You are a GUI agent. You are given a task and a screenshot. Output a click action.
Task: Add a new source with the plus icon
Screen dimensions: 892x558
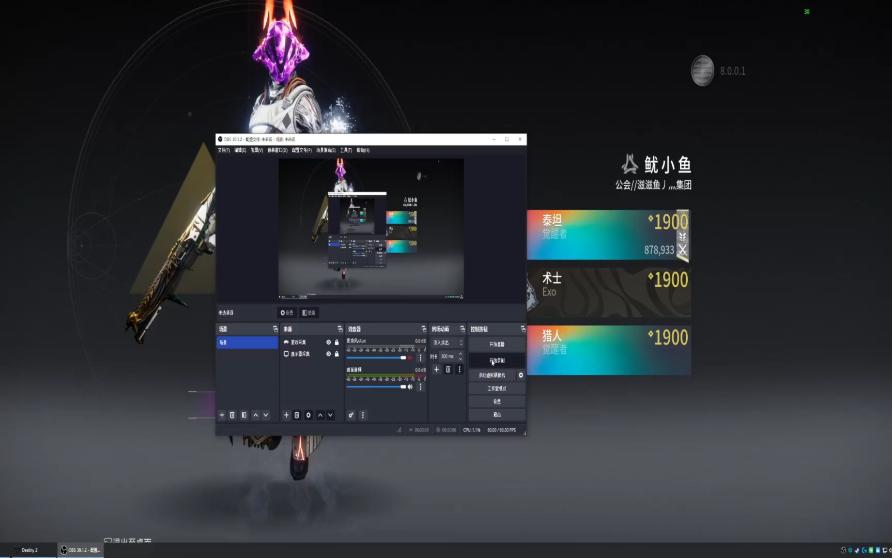click(286, 415)
